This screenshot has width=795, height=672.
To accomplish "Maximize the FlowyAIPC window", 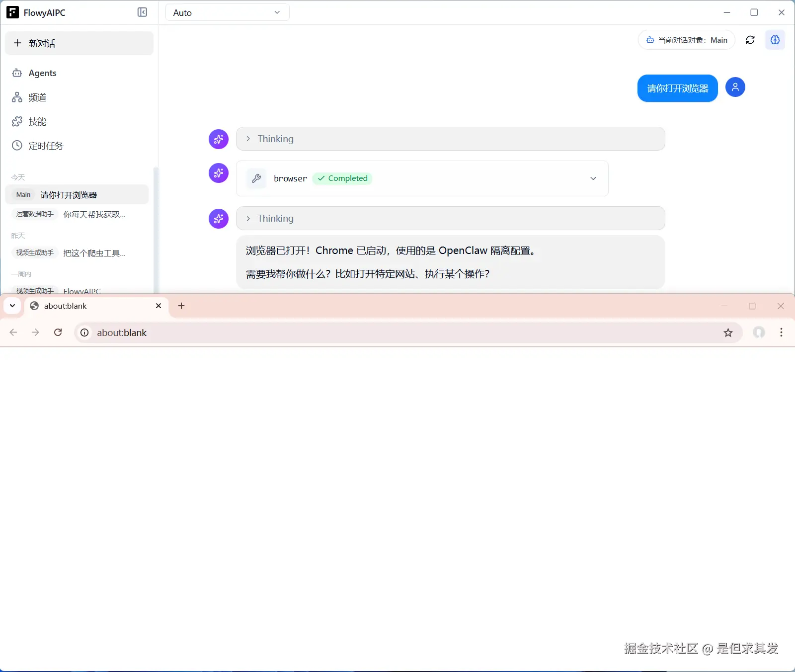I will (754, 12).
